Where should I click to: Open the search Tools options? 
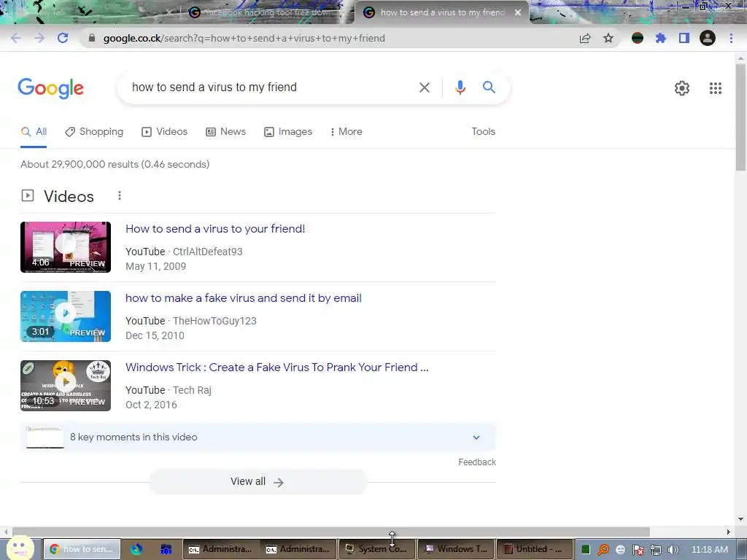483,132
